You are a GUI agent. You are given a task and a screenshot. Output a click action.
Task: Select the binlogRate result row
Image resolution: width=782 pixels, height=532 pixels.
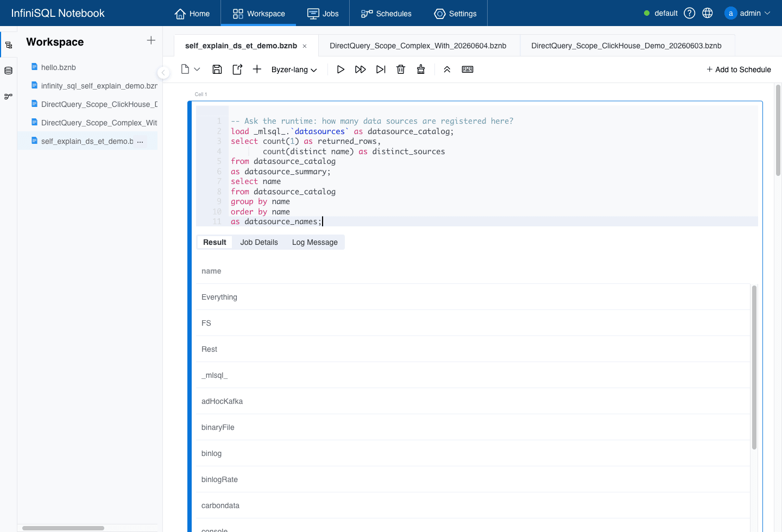pyautogui.click(x=473, y=479)
